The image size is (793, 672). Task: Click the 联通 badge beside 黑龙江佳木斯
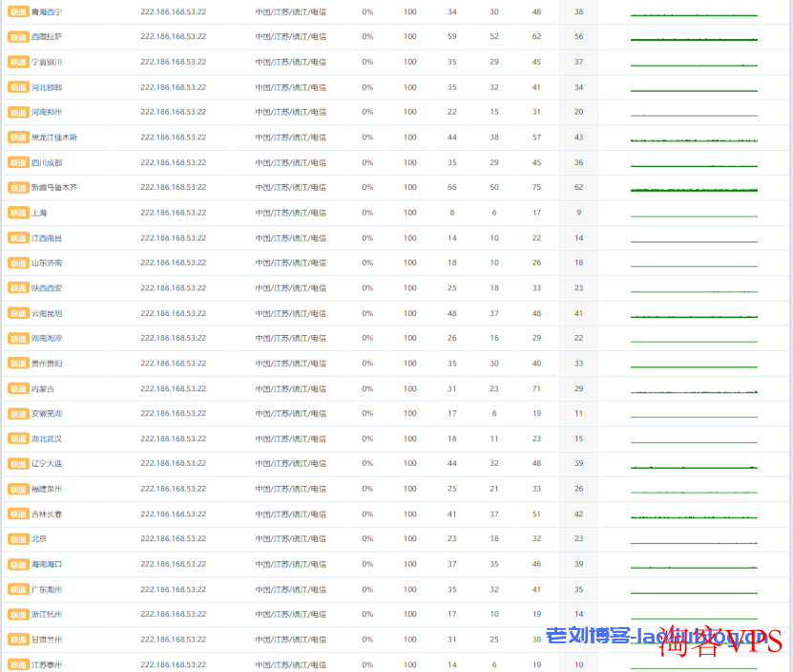click(x=18, y=137)
